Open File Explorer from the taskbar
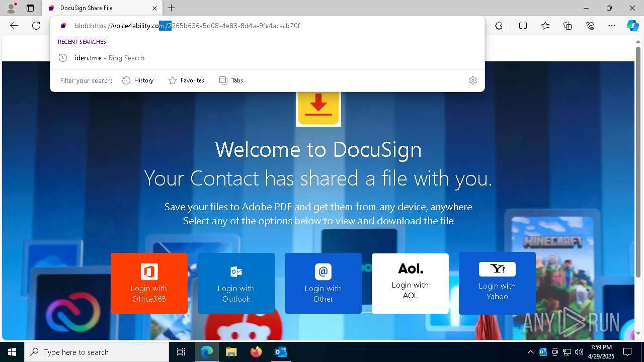The height and width of the screenshot is (362, 644). click(231, 352)
